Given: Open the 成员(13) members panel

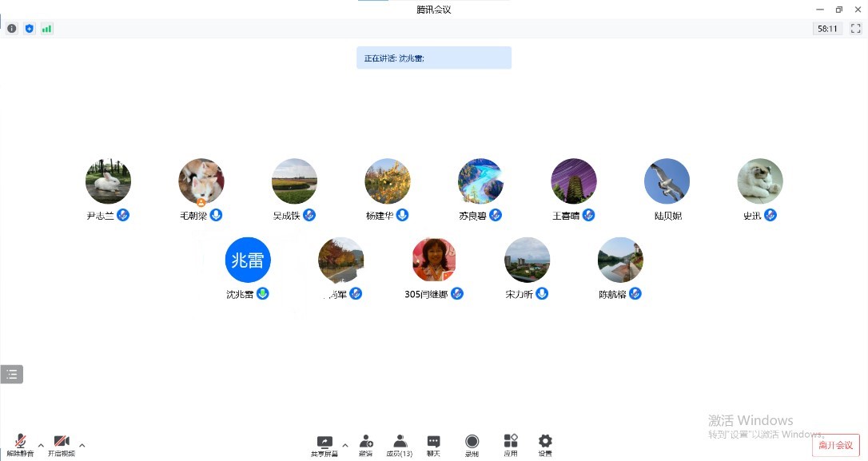Looking at the screenshot, I should click(400, 444).
